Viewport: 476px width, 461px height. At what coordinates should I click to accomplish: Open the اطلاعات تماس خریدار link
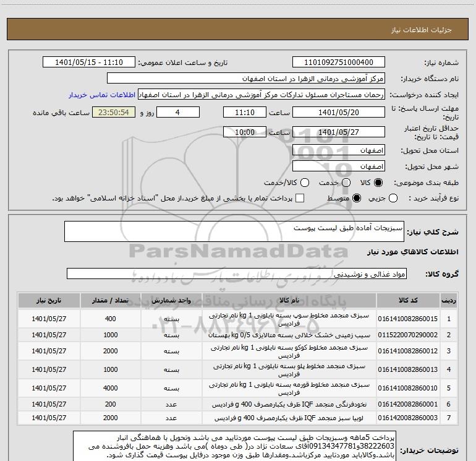(x=102, y=95)
